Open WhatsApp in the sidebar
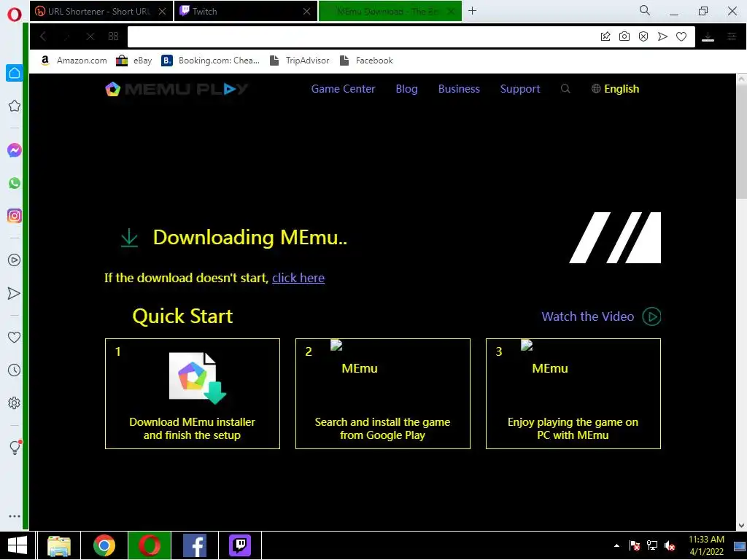 [15, 183]
